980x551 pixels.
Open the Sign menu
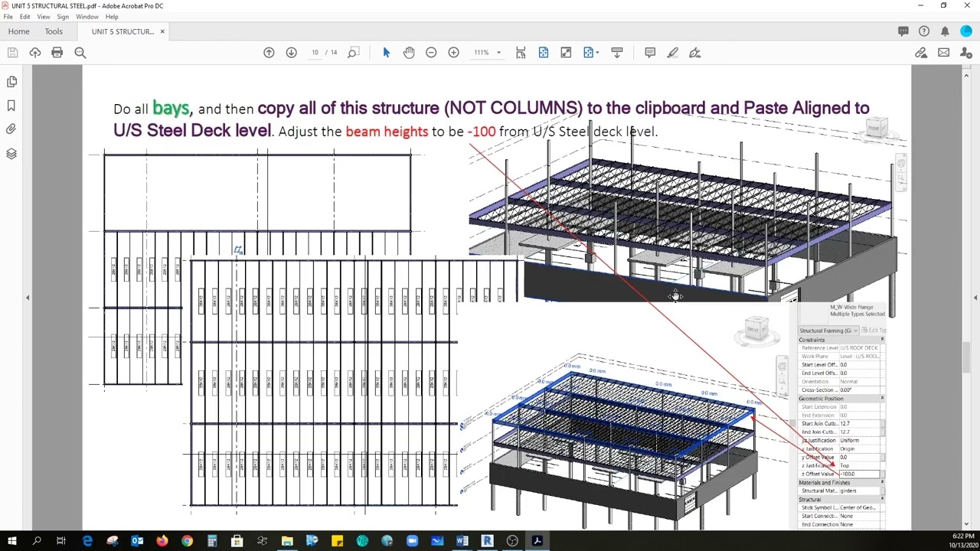pyautogui.click(x=63, y=16)
